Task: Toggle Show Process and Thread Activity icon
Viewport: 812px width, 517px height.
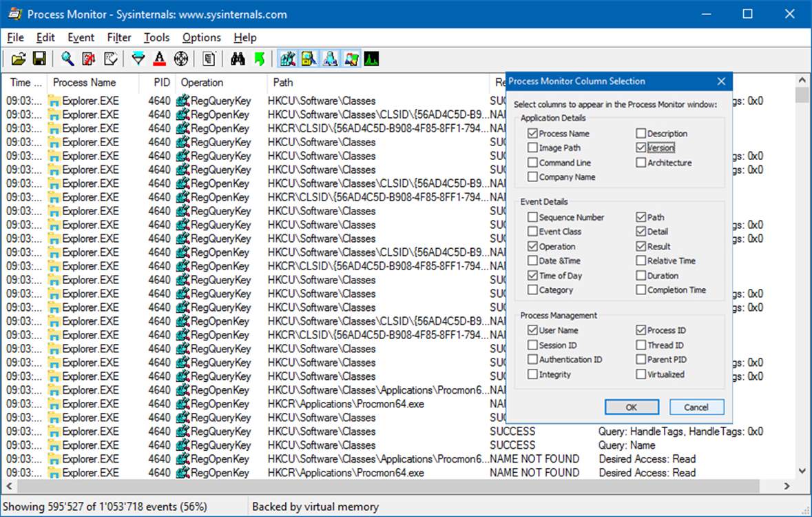Action: [x=351, y=59]
